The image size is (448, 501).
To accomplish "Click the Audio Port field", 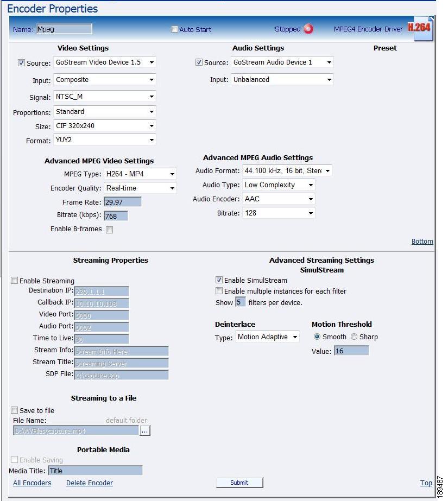I will [102, 327].
